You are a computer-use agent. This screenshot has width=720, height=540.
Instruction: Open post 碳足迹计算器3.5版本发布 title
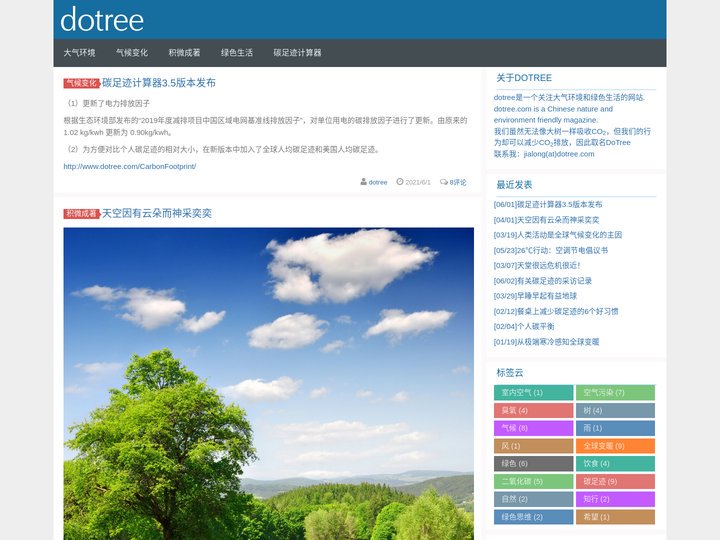159,83
